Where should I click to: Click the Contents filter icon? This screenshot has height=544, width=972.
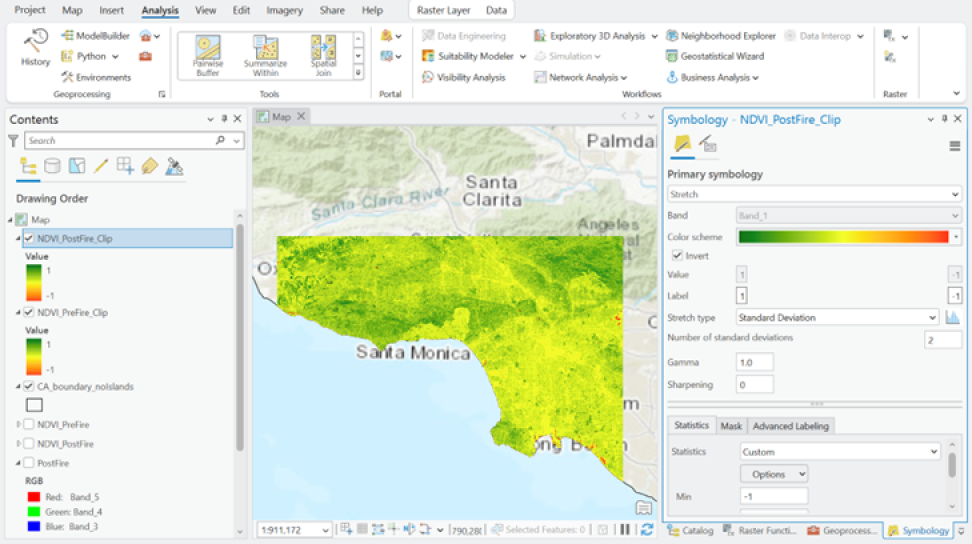point(13,141)
